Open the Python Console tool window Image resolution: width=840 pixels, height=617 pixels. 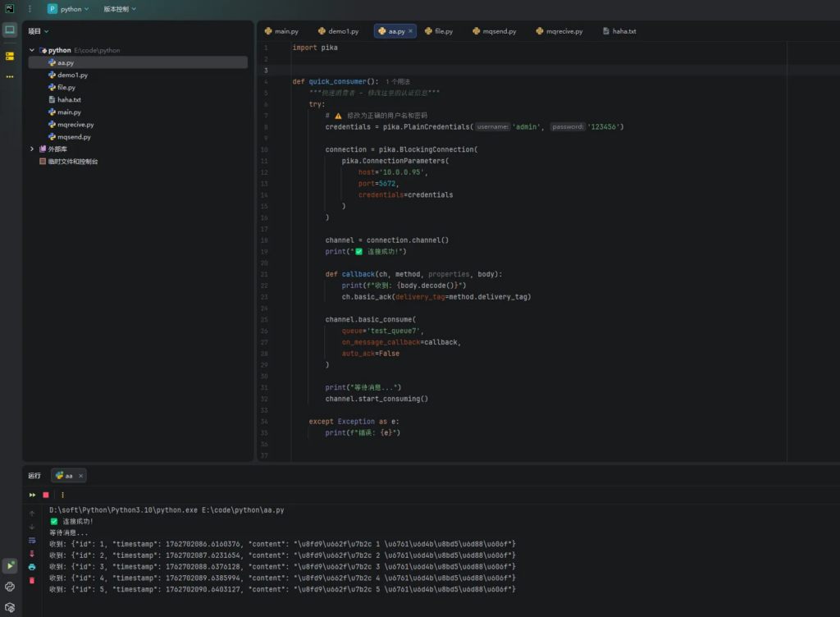coord(10,587)
